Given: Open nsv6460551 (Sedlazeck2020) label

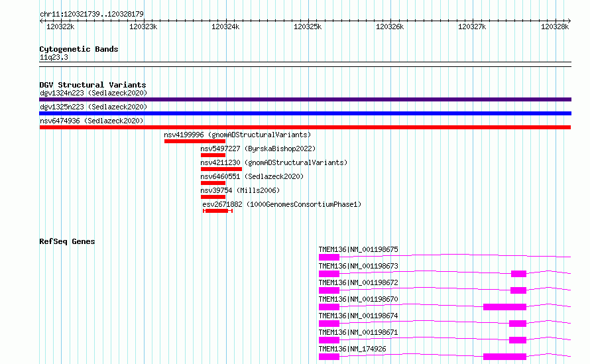Looking at the screenshot, I should (252, 176).
